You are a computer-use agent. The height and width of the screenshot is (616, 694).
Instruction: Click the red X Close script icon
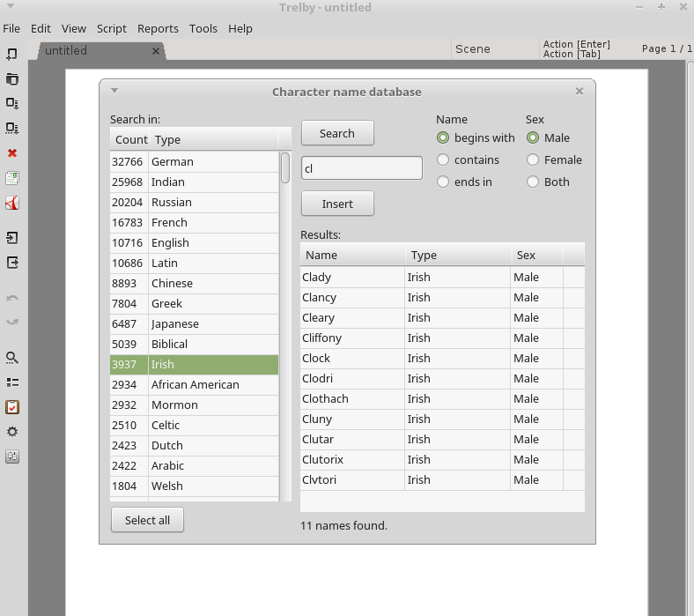coord(12,153)
